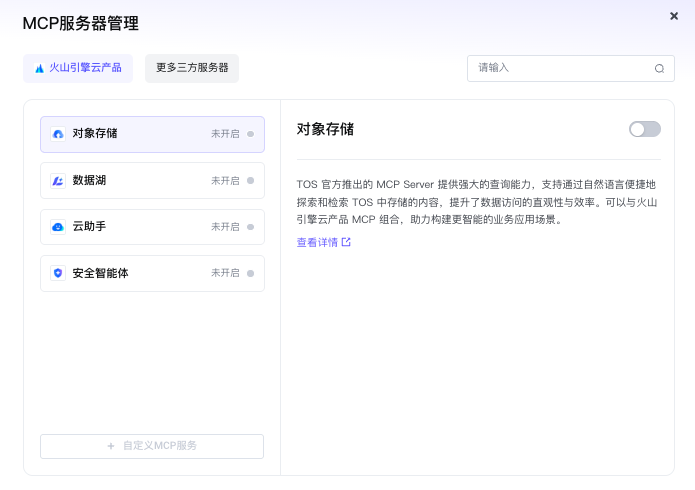Click the 火山引擎 logo icon in tab
The height and width of the screenshot is (490, 695).
tap(39, 68)
